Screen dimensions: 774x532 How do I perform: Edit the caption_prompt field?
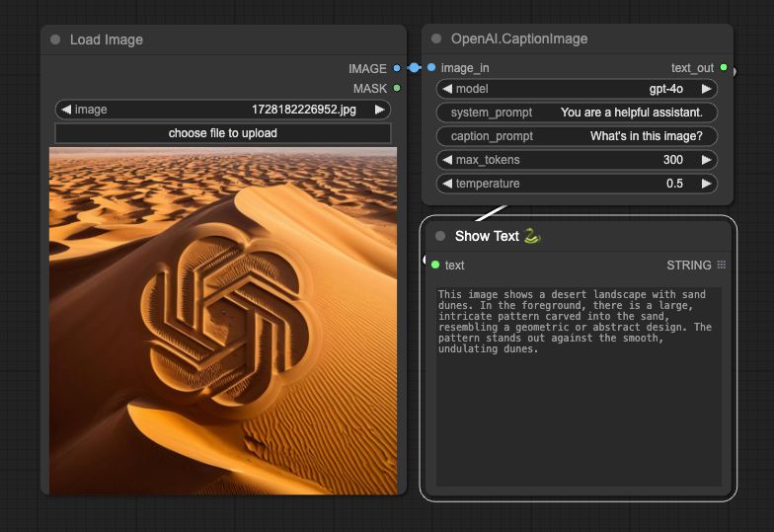coord(577,136)
